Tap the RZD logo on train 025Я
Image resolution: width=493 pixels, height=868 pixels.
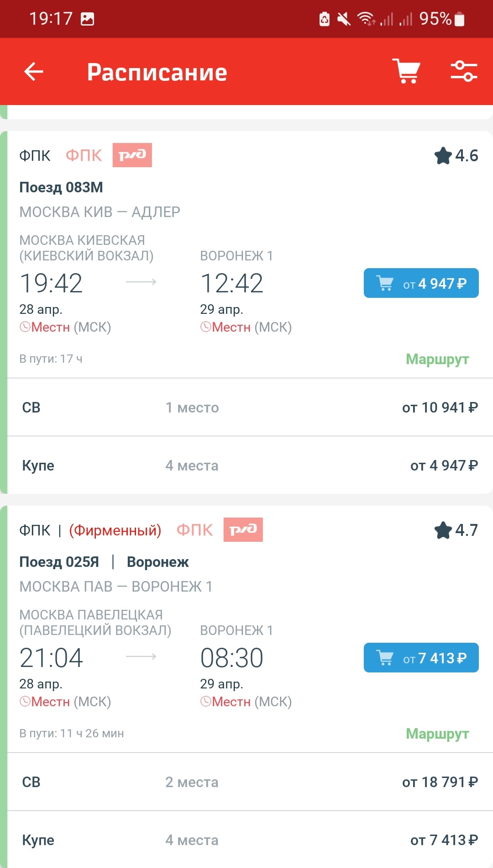pos(243,530)
